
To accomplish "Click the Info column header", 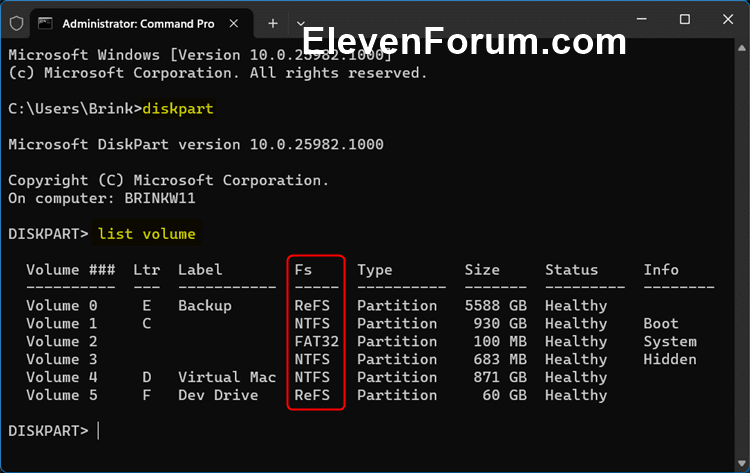I will coord(661,270).
